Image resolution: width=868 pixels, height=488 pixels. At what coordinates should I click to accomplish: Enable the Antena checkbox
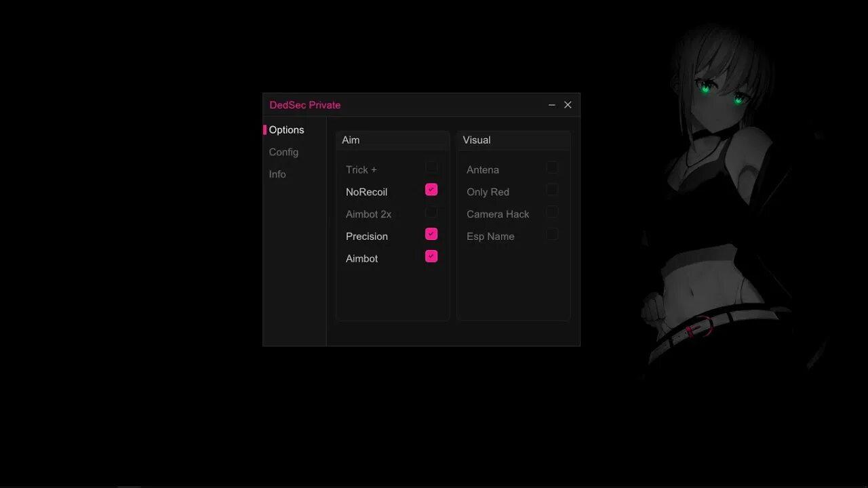(x=552, y=167)
